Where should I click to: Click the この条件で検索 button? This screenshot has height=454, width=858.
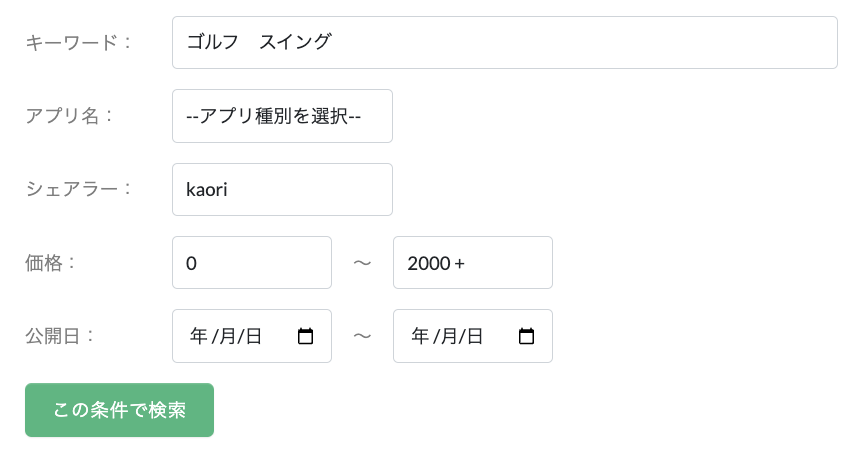(x=119, y=410)
